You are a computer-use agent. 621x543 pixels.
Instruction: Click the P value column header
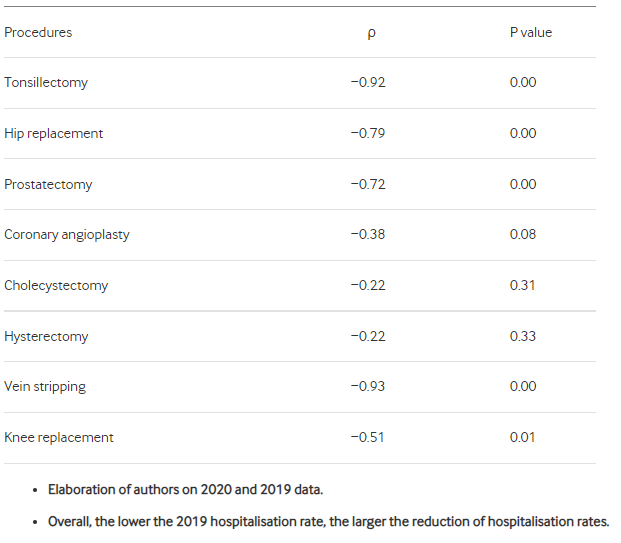[531, 32]
